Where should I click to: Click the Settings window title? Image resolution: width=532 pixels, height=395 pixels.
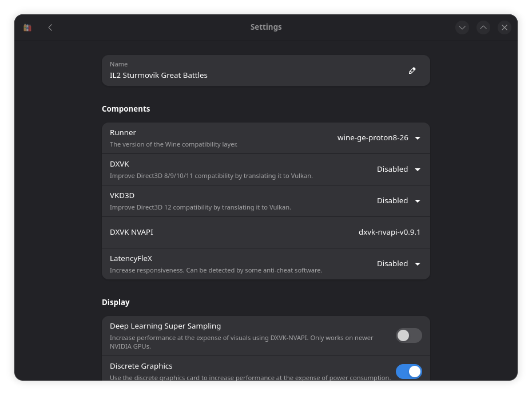(266, 27)
